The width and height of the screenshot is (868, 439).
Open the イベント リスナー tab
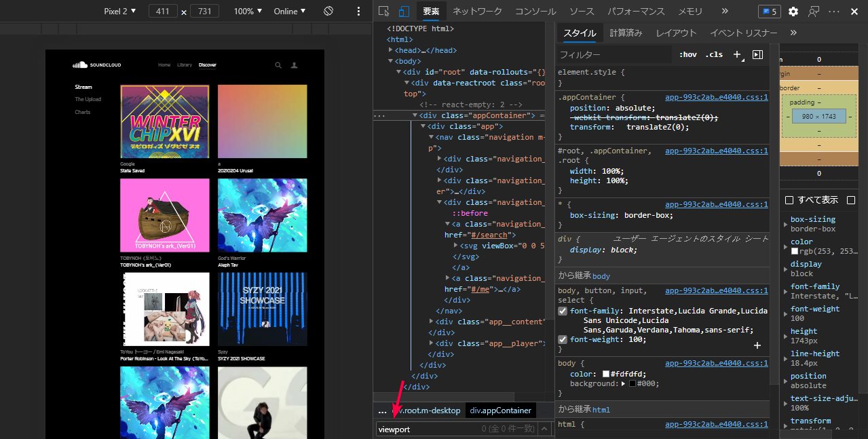click(x=744, y=33)
